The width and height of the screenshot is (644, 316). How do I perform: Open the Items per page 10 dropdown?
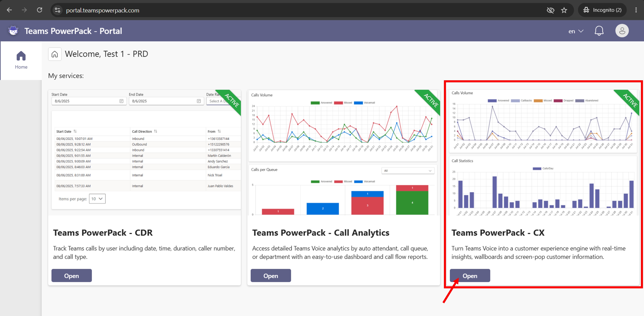(x=97, y=199)
